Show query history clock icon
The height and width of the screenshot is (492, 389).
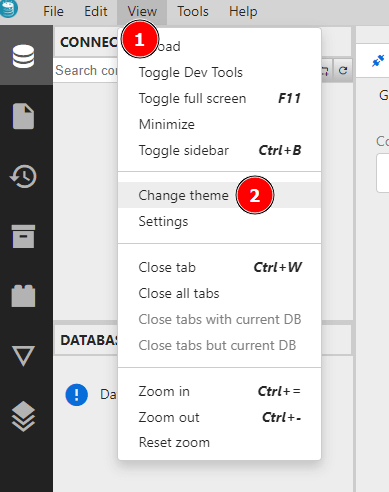[x=23, y=176]
